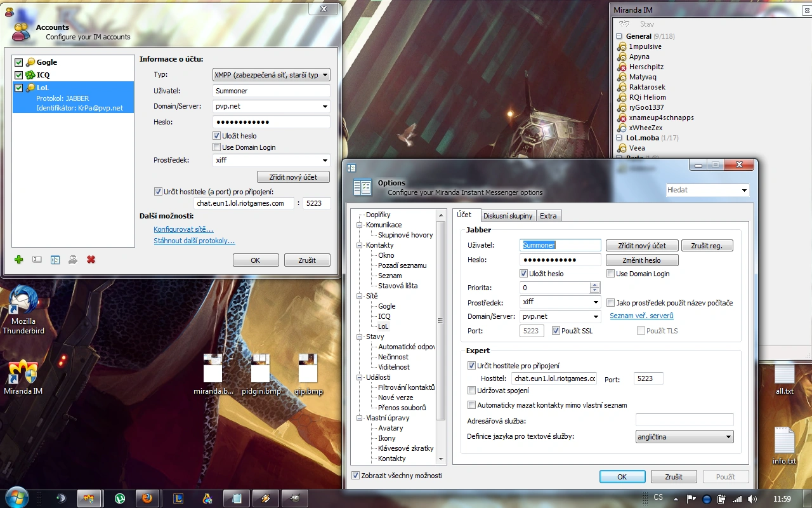Toggle 'Určit hostitele (a port) pro připojení' checkbox
This screenshot has height=508, width=812.
pos(158,191)
